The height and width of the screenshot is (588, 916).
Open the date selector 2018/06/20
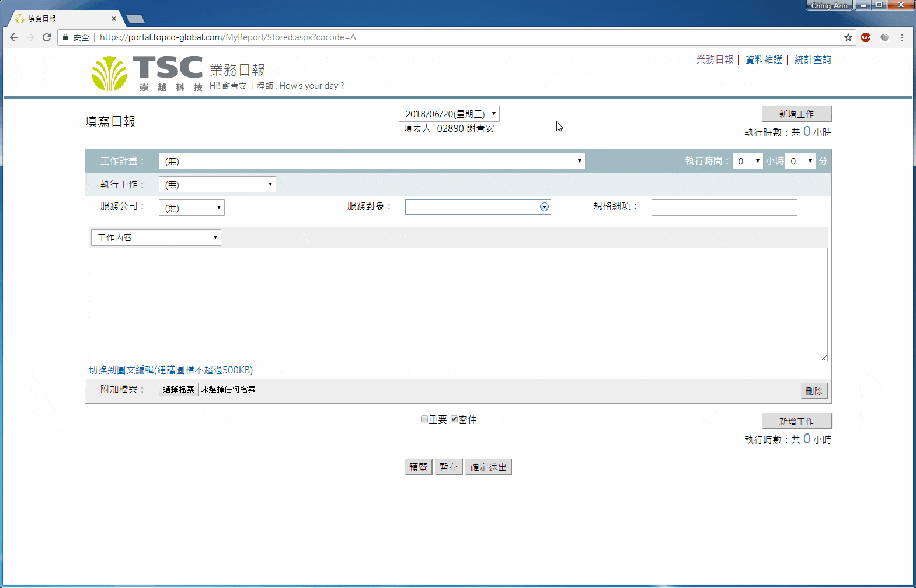[x=449, y=114]
